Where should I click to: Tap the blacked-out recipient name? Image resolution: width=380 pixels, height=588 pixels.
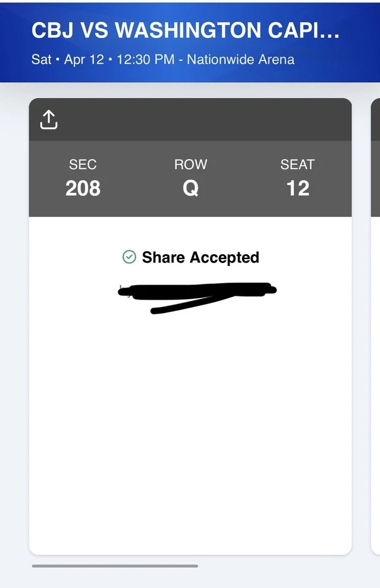click(196, 292)
